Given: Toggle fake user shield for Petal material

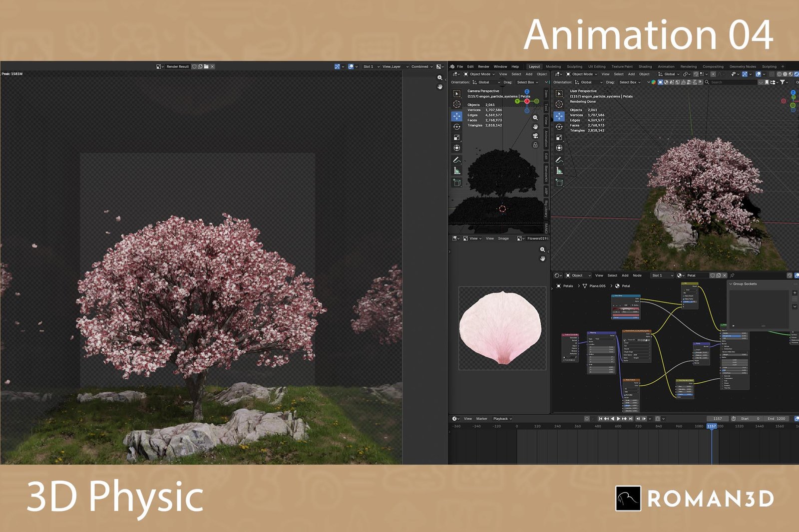Looking at the screenshot, I should pos(713,275).
